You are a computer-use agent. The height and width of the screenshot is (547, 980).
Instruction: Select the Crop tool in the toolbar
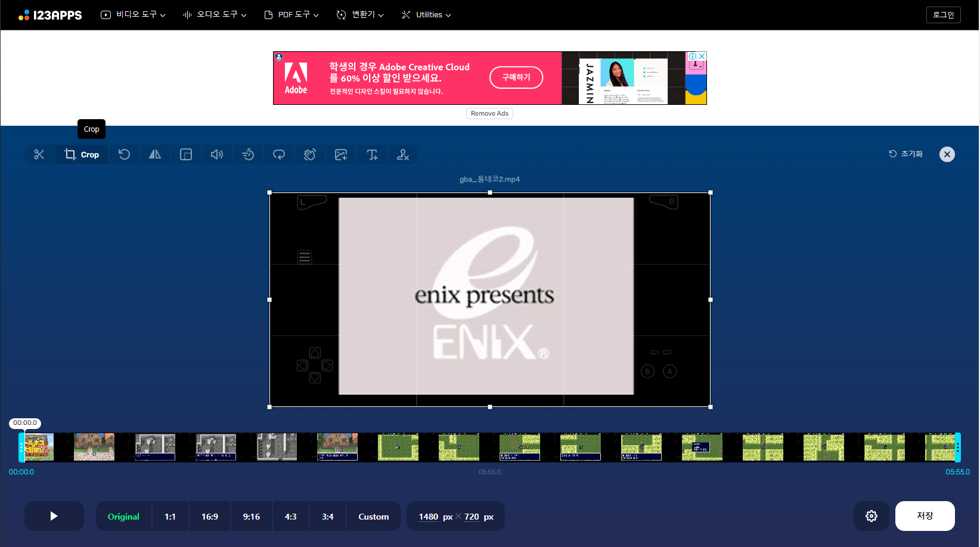click(x=82, y=154)
